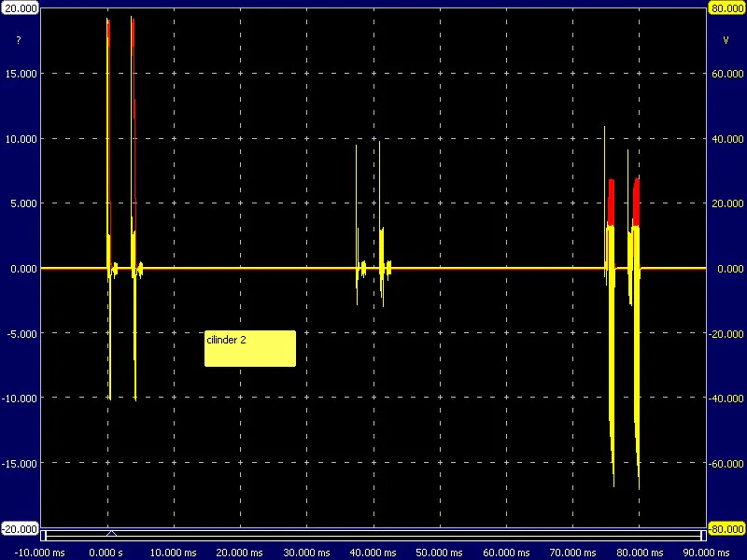Screen dimensions: 747x560
Task: Click the -60.000 label on the yellow voltage axis
Action: pyautogui.click(x=726, y=463)
